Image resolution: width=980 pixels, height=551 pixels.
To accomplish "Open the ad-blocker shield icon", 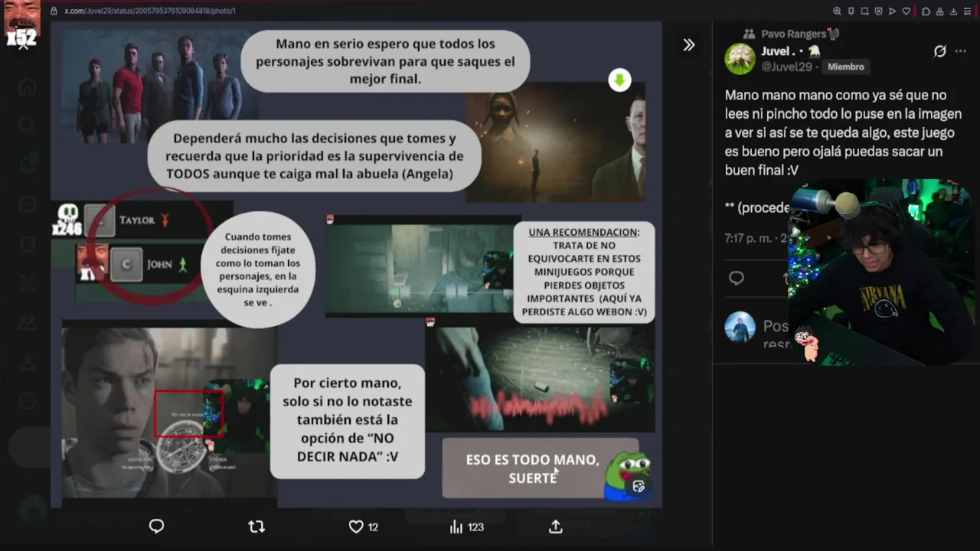I will pyautogui.click(x=878, y=11).
